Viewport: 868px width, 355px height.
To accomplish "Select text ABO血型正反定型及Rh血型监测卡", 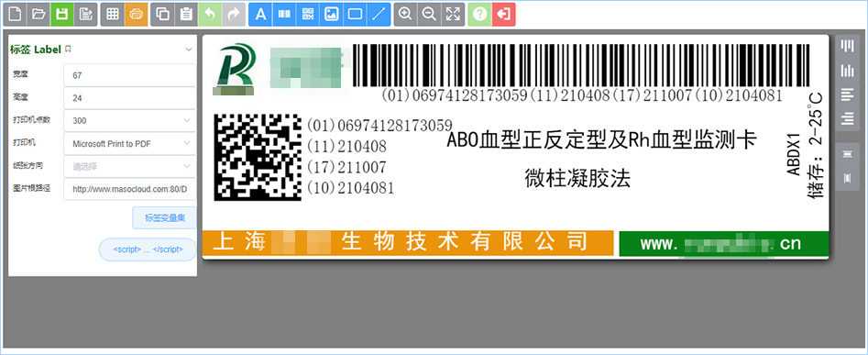I will point(601,140).
